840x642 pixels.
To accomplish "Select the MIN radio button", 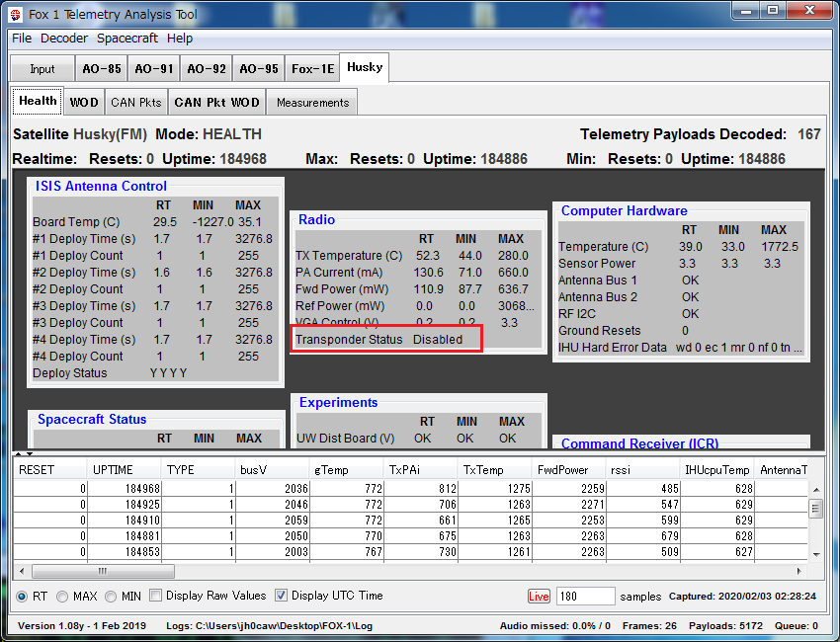I will click(x=111, y=597).
